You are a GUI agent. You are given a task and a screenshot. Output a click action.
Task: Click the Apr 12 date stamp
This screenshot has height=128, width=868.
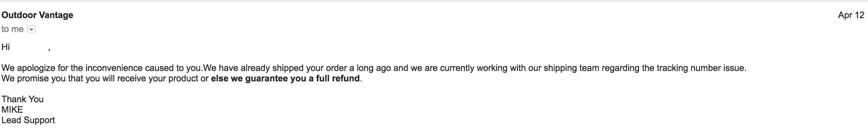pos(851,15)
